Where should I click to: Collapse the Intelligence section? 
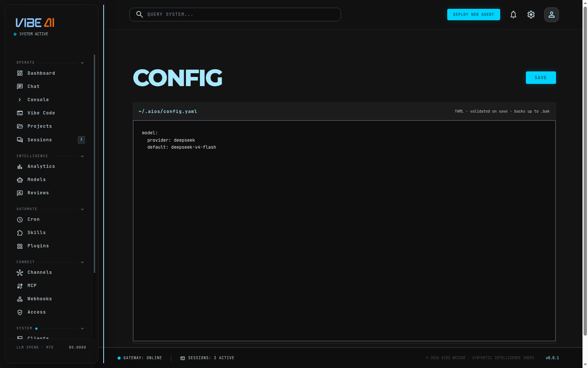(x=82, y=156)
